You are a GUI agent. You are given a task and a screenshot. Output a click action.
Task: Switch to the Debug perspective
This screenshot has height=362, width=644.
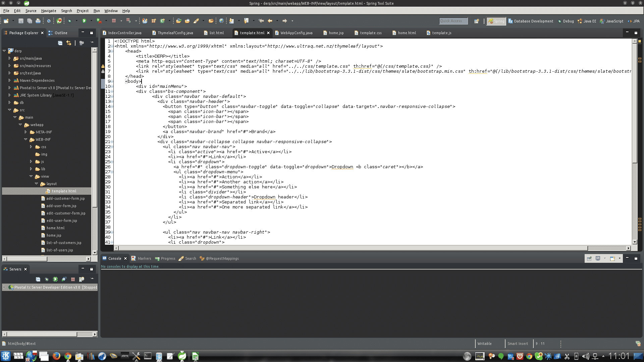click(x=566, y=21)
